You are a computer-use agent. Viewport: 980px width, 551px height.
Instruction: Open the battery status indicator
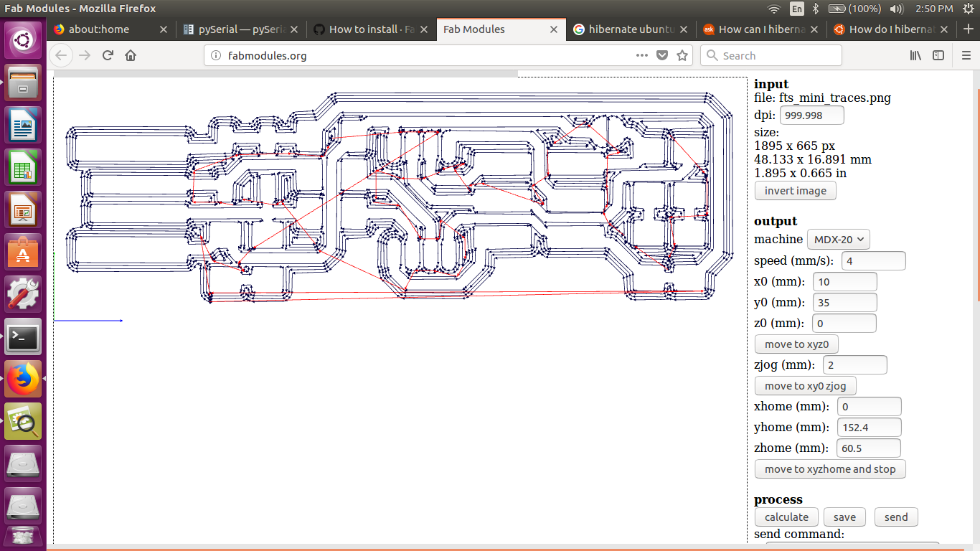pos(854,9)
